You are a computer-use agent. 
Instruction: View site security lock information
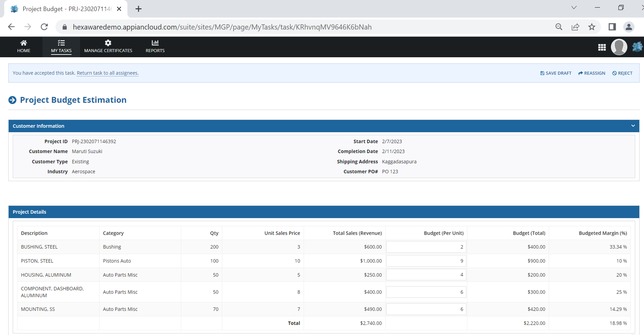(65, 27)
